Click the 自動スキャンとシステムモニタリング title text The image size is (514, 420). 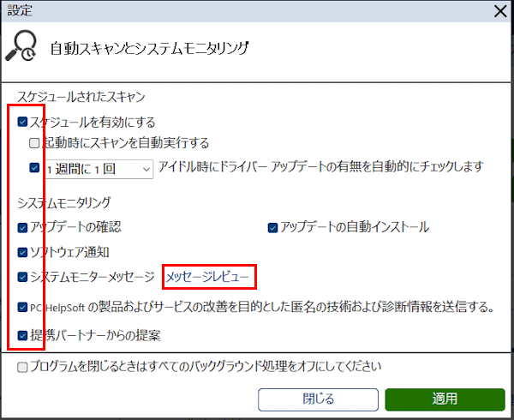[150, 49]
